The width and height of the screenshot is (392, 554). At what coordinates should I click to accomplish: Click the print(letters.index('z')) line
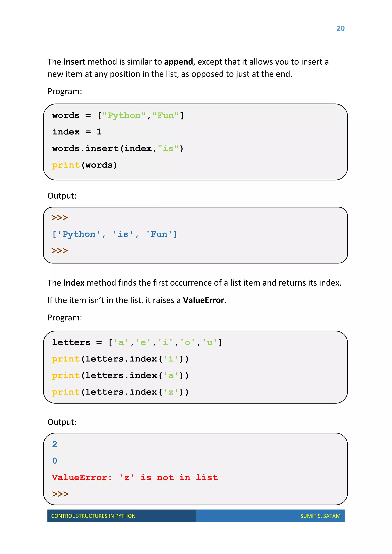120,392
